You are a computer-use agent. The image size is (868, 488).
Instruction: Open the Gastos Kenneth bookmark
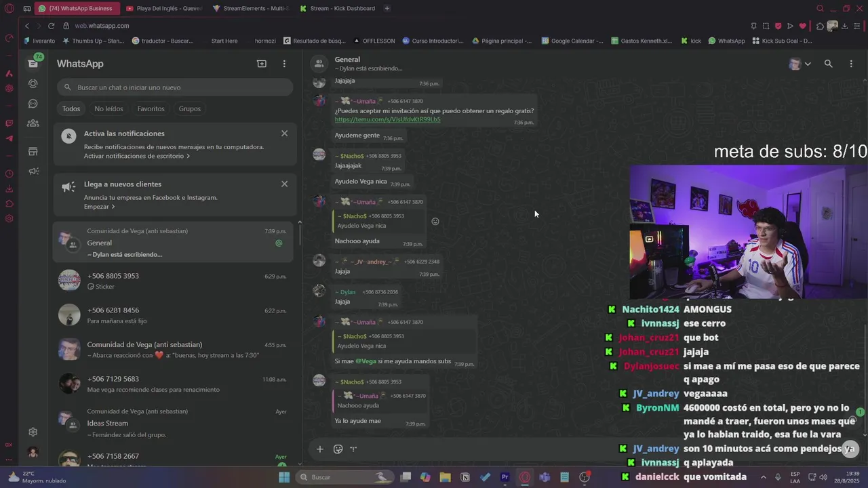pos(642,41)
